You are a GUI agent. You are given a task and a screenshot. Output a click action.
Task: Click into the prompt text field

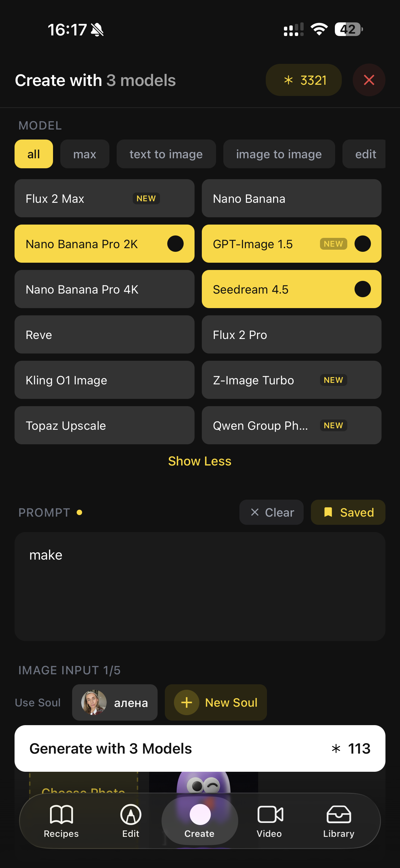[200, 586]
